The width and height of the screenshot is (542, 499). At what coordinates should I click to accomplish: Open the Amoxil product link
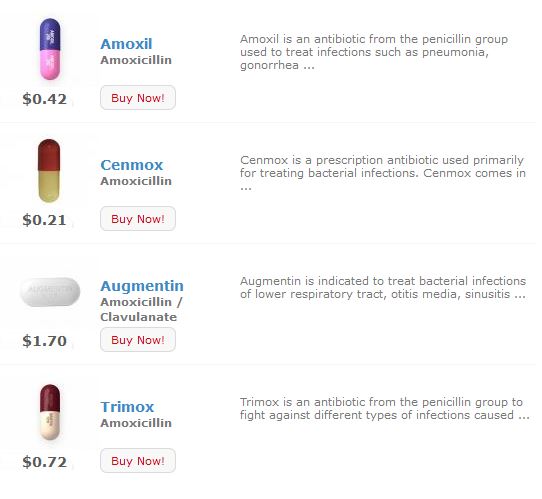click(x=126, y=44)
